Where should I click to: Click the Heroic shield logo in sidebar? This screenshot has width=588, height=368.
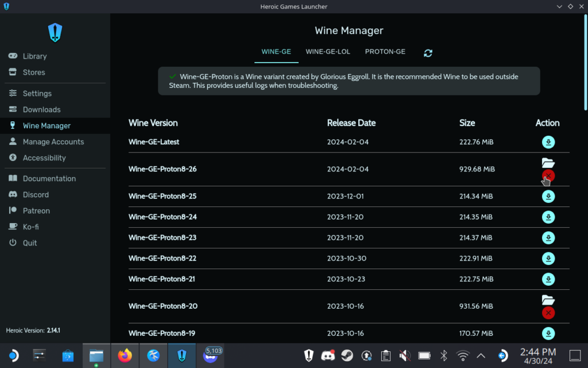coord(55,33)
